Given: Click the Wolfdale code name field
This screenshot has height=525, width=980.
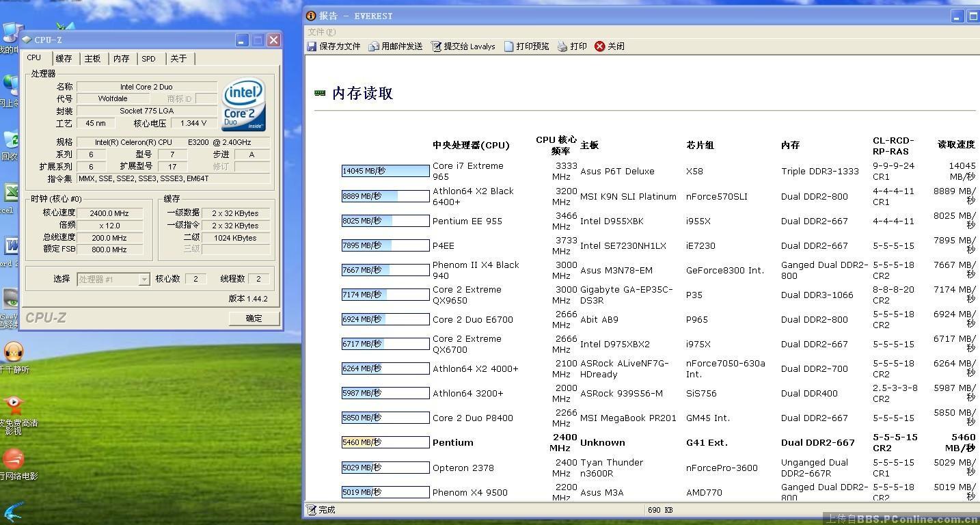Looking at the screenshot, I should pyautogui.click(x=112, y=98).
